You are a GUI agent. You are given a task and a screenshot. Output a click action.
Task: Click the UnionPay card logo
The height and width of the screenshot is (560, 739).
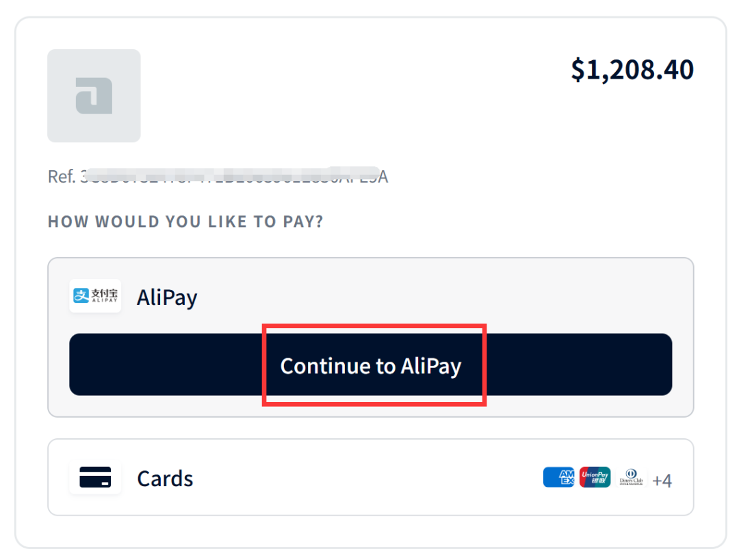coord(595,477)
